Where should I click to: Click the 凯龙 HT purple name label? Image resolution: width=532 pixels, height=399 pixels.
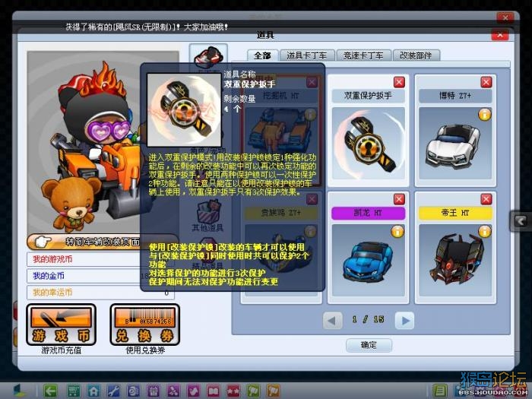pyautogui.click(x=368, y=213)
